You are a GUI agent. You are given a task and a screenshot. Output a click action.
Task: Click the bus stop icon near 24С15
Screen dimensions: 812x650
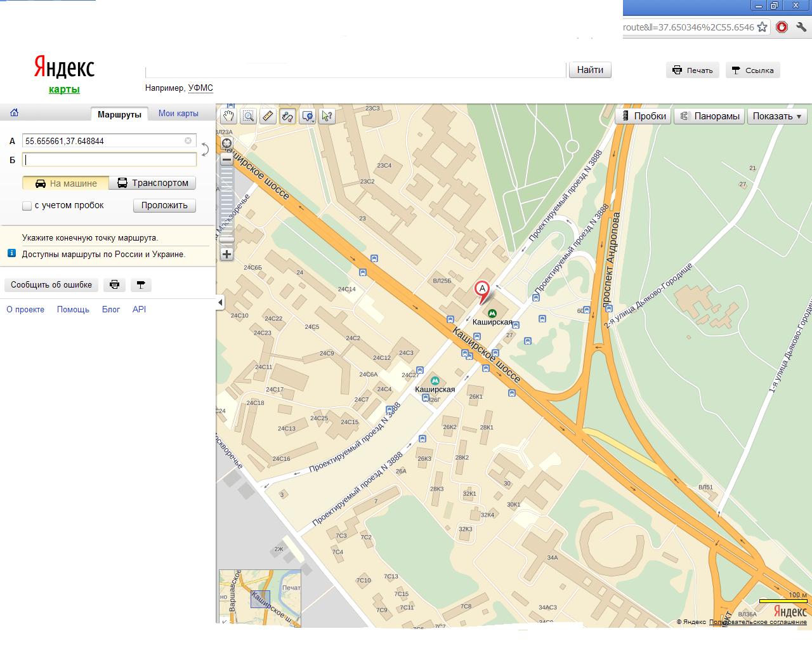click(x=389, y=410)
